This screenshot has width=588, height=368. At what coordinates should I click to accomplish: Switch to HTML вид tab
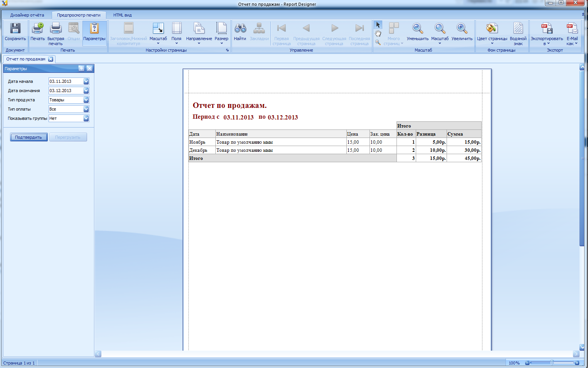pyautogui.click(x=123, y=15)
